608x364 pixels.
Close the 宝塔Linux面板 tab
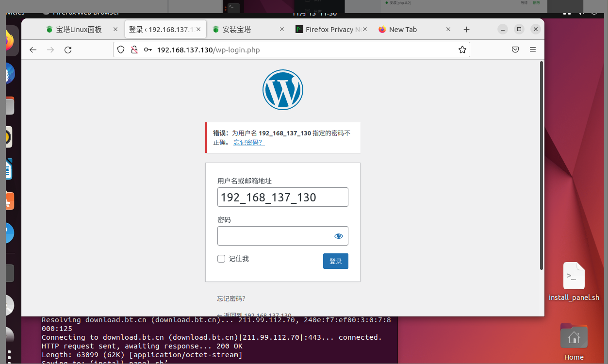point(115,30)
